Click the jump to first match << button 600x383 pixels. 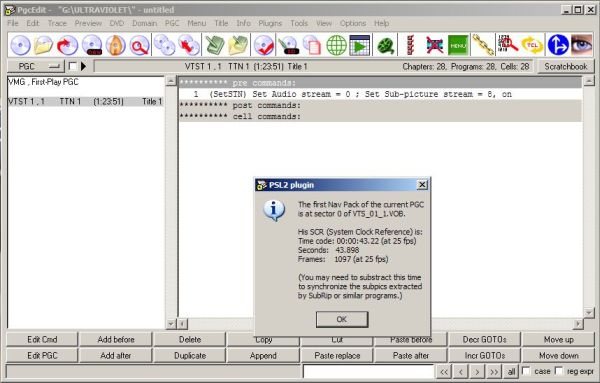click(444, 371)
